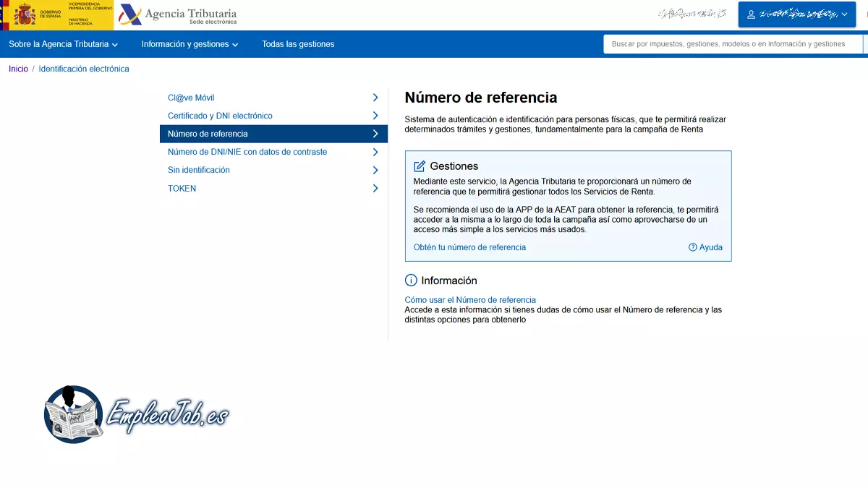Click the Gestiones section title
Viewport: 868px width, 488px height.
[454, 166]
